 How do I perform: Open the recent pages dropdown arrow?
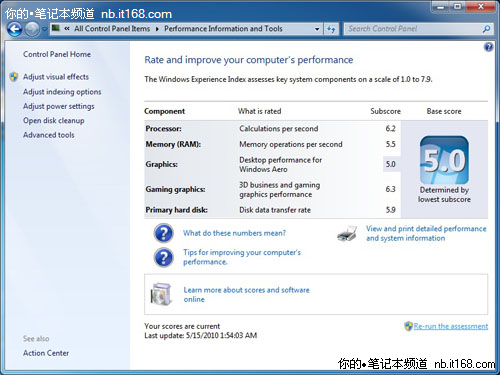[45, 29]
